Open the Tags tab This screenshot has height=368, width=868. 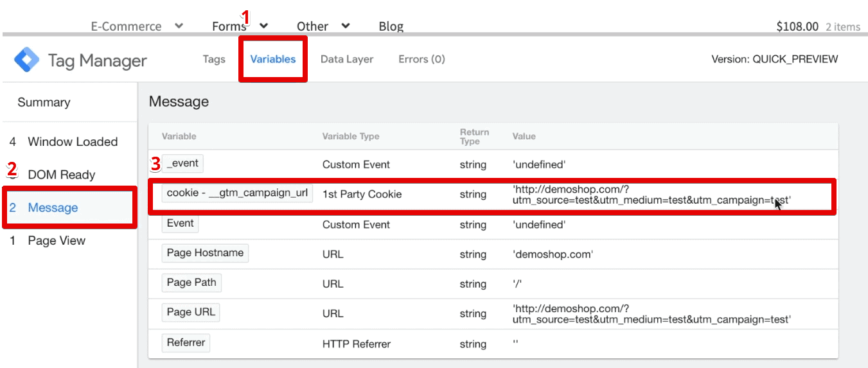click(214, 59)
